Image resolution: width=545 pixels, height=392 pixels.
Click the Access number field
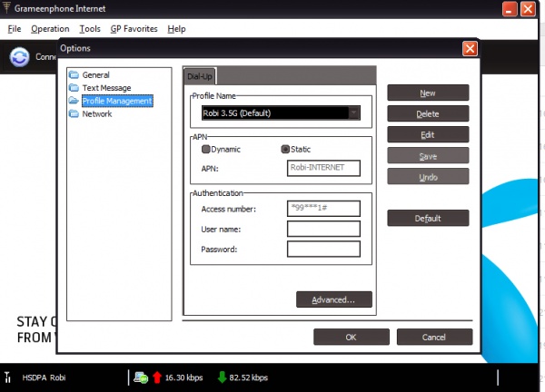point(323,209)
